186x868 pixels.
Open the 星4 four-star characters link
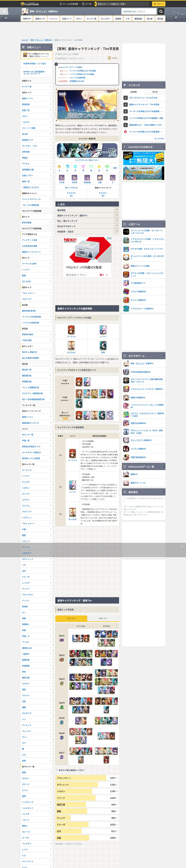[103, 194]
